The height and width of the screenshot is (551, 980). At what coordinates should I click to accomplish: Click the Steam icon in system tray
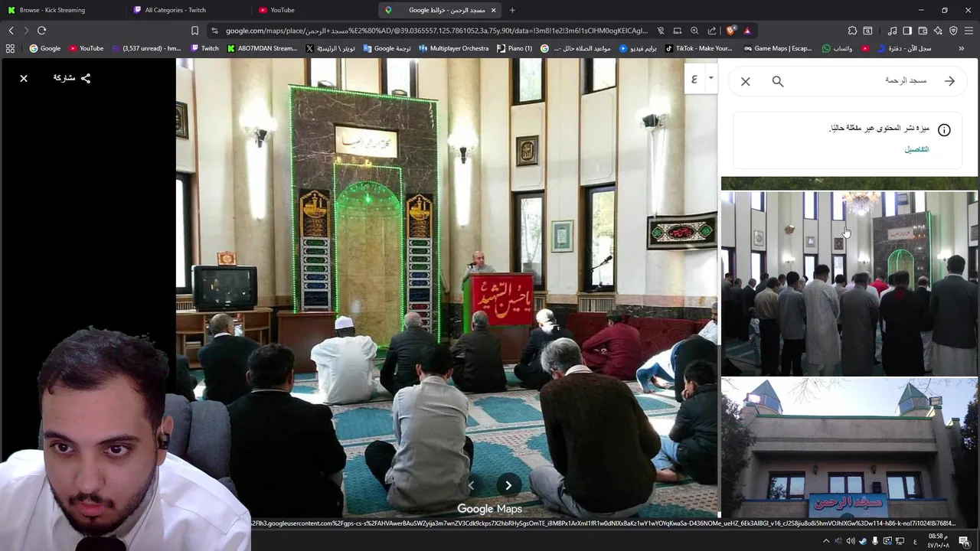click(x=863, y=541)
